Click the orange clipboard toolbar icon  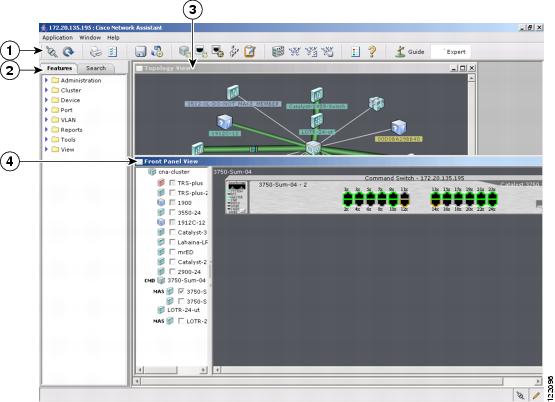click(x=250, y=52)
